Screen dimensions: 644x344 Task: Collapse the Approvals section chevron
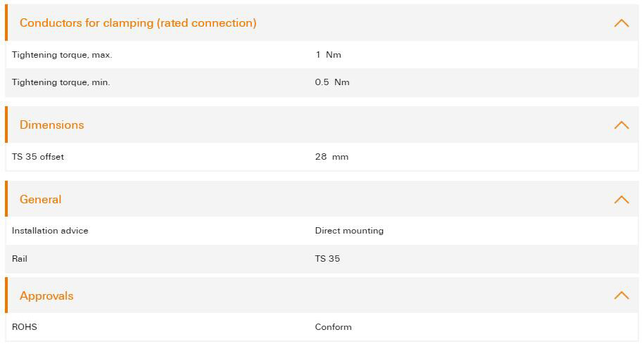tap(621, 295)
